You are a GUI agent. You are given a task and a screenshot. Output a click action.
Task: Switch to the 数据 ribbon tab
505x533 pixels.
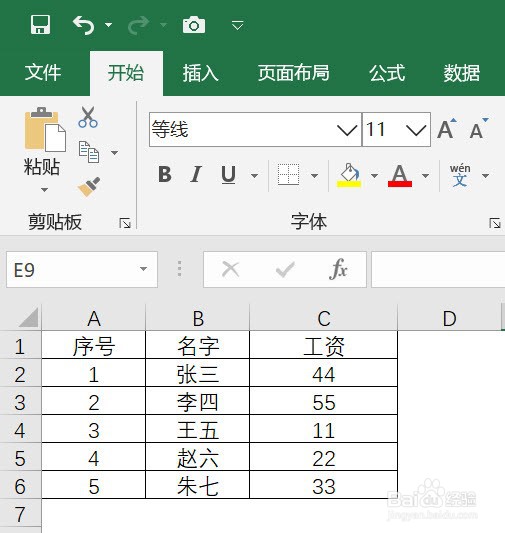tap(462, 72)
